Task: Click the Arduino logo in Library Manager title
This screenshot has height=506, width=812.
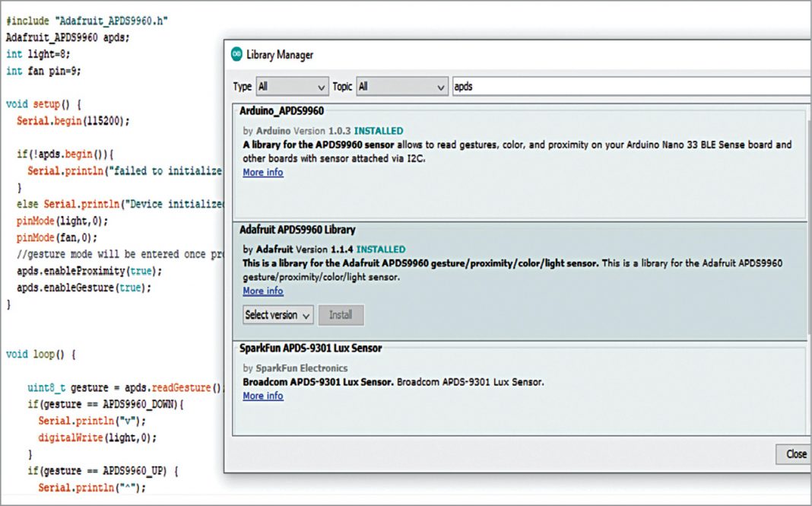Action: coord(236,55)
